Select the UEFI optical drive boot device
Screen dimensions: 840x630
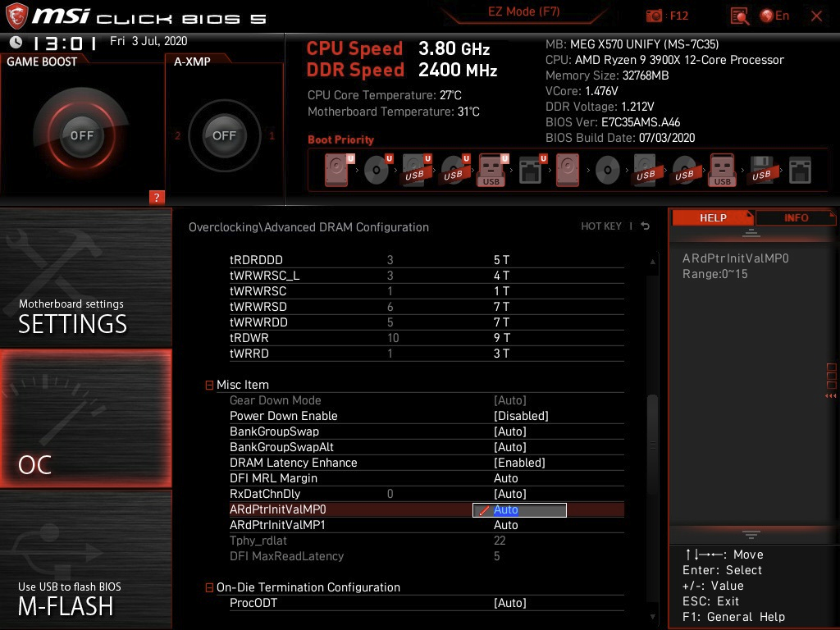click(x=377, y=170)
